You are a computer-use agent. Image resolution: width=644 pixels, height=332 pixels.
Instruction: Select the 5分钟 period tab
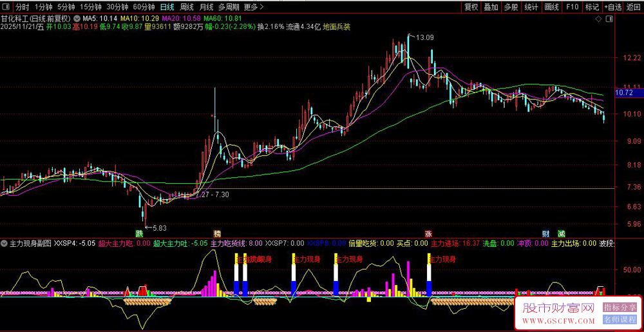[x=66, y=7]
